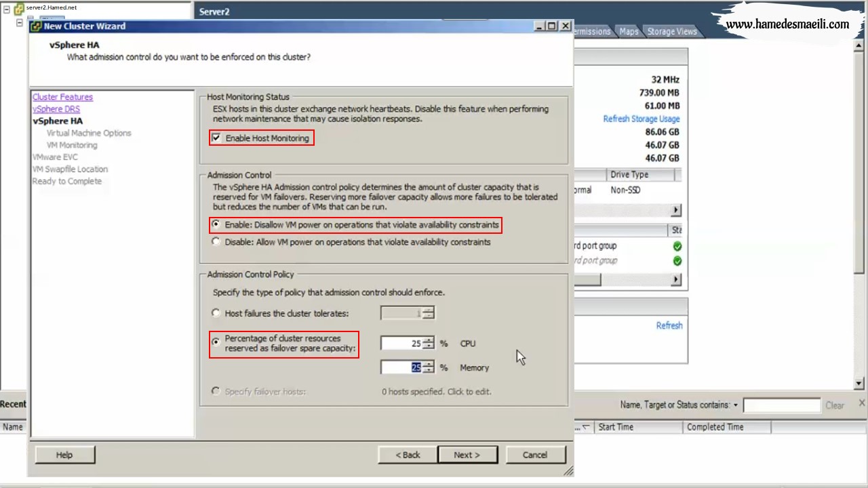Collapse the server2.Hamed.net tree node
Viewport: 868px width, 488px height.
7,9
